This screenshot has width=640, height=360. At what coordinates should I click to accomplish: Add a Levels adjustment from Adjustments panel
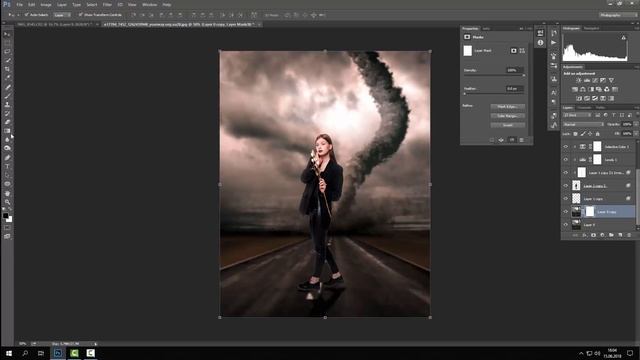[x=587, y=80]
